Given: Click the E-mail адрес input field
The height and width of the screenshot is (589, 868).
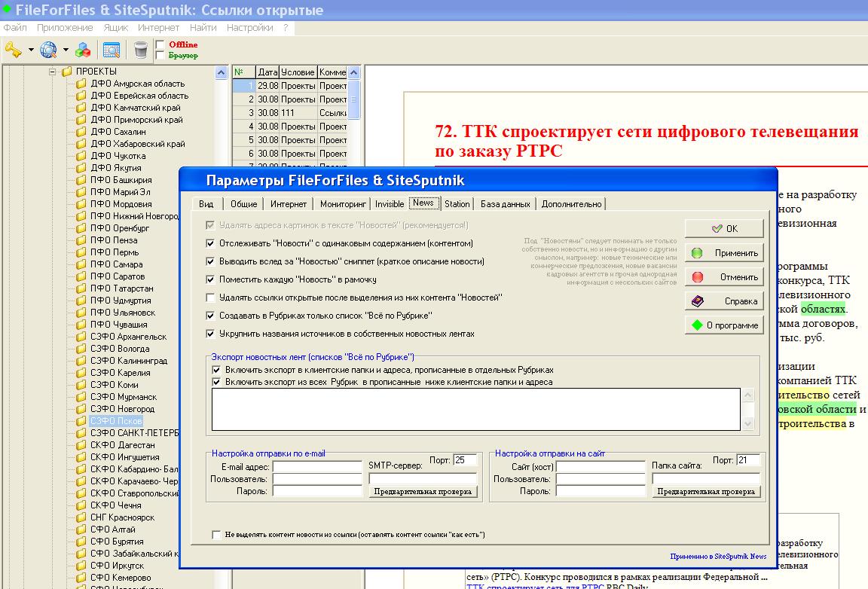Looking at the screenshot, I should 317,467.
